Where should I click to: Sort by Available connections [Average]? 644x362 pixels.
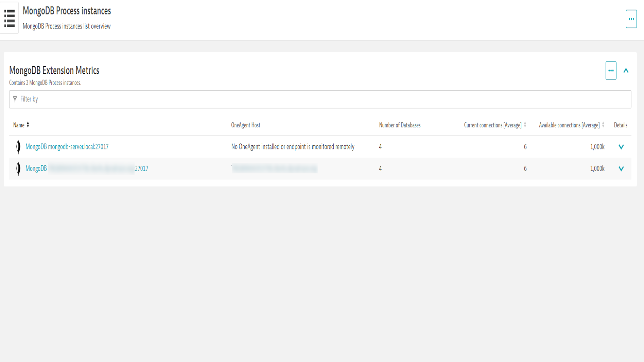tap(571, 125)
